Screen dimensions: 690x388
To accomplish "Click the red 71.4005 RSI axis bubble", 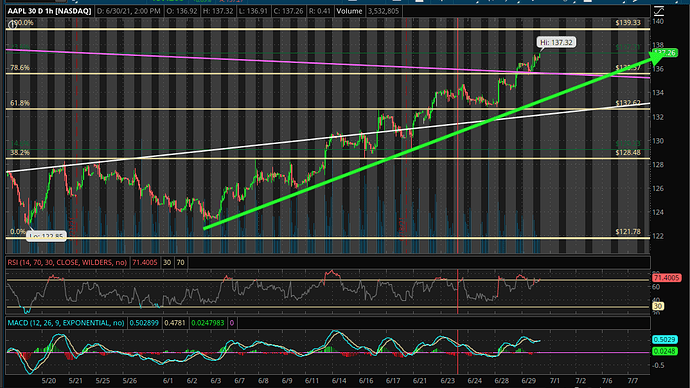I will click(x=666, y=278).
